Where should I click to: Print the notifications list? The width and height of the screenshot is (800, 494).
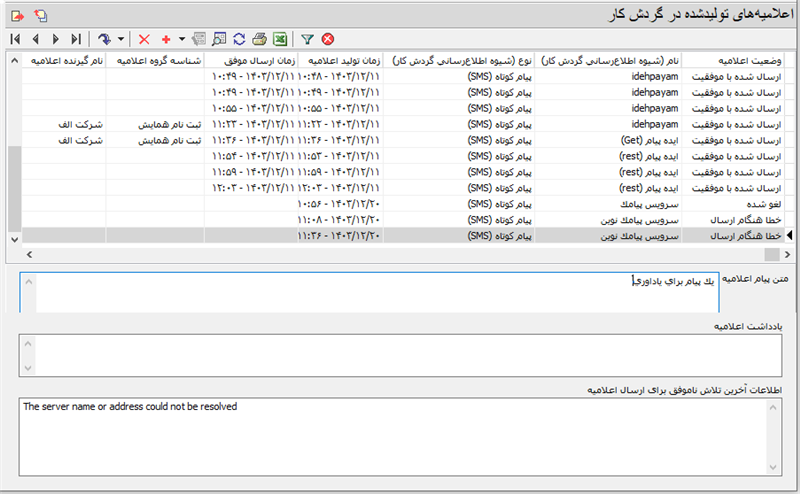pyautogui.click(x=259, y=39)
